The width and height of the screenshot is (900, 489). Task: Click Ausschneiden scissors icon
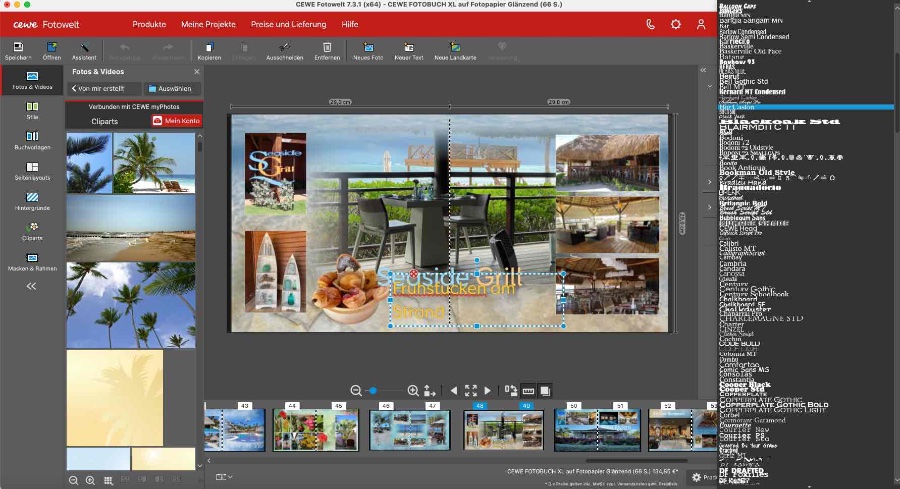coord(284,47)
